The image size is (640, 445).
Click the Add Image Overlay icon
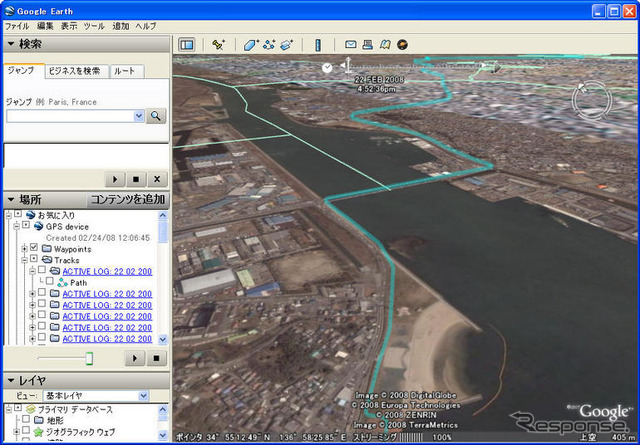287,44
